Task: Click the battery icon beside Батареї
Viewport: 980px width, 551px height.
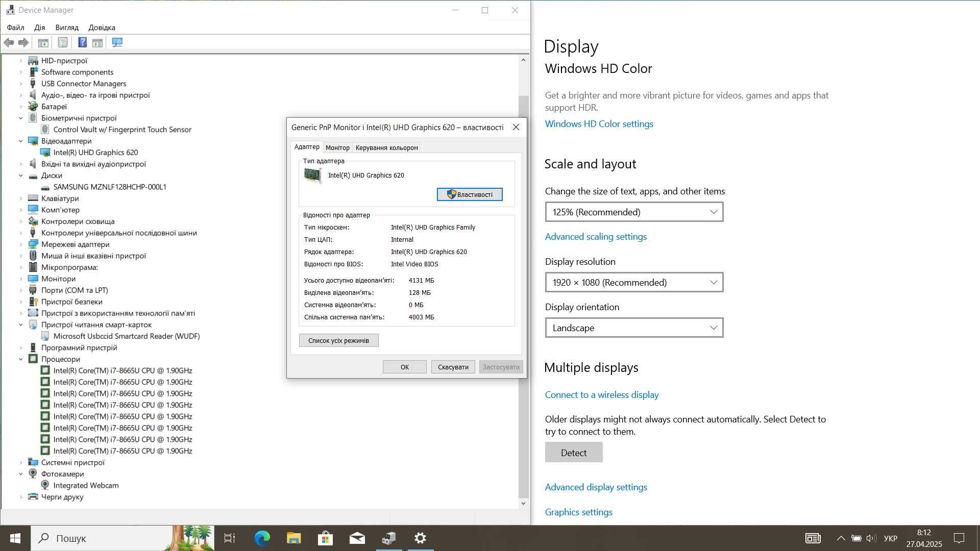Action: (x=33, y=107)
